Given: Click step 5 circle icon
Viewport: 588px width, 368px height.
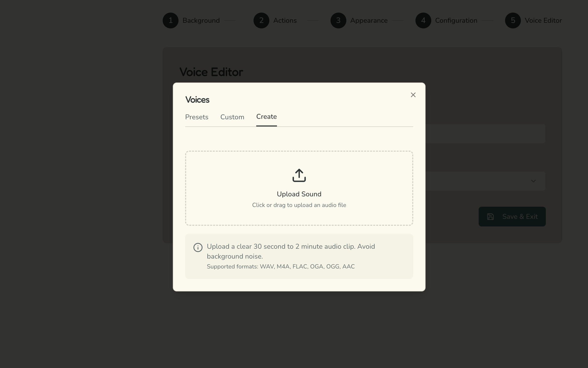Looking at the screenshot, I should [x=513, y=20].
